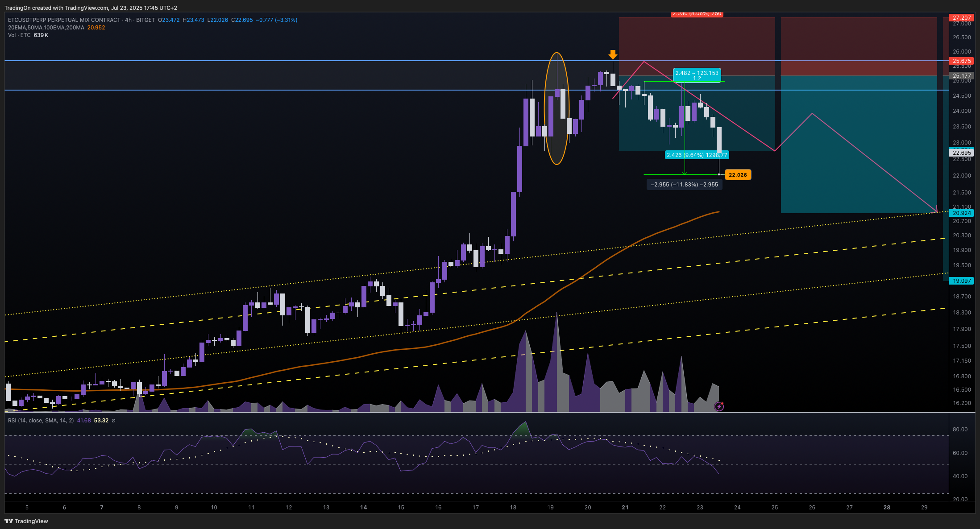Click the ETCUSDTPERP PERPETUAL MIX CONTRACT symbol title

click(64, 20)
